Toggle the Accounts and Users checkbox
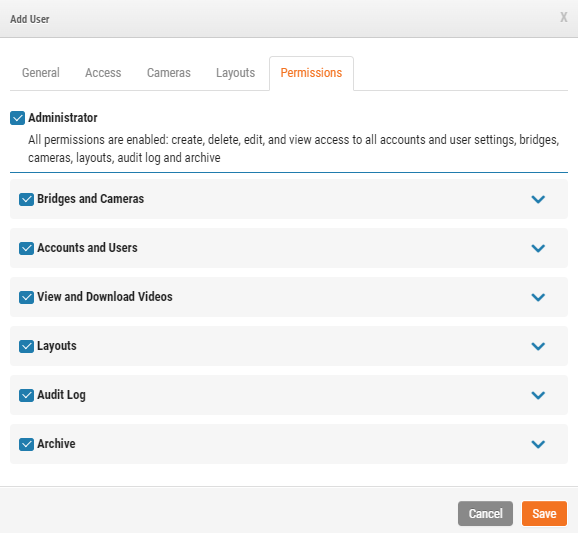Viewport: 578px width, 533px height. pyautogui.click(x=26, y=248)
